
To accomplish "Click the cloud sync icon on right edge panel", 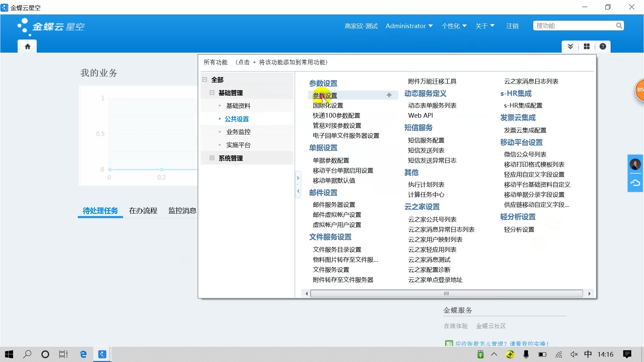I will [x=635, y=183].
